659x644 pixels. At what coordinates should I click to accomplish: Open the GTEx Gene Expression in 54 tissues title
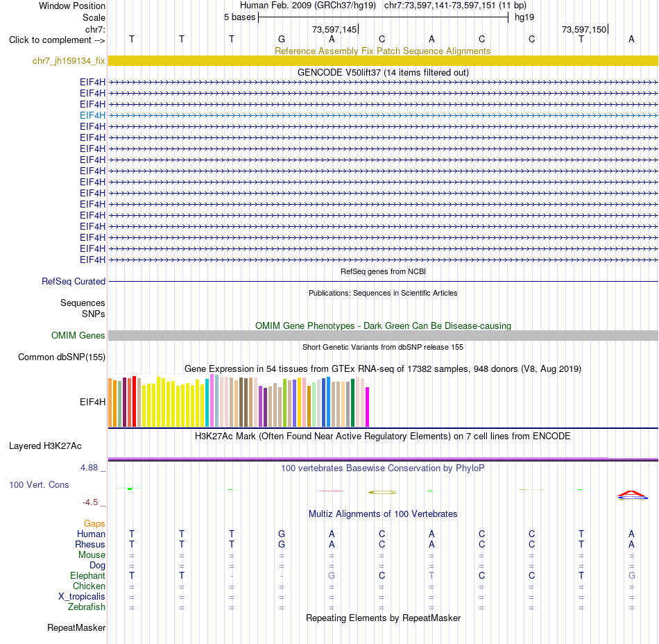[383, 368]
